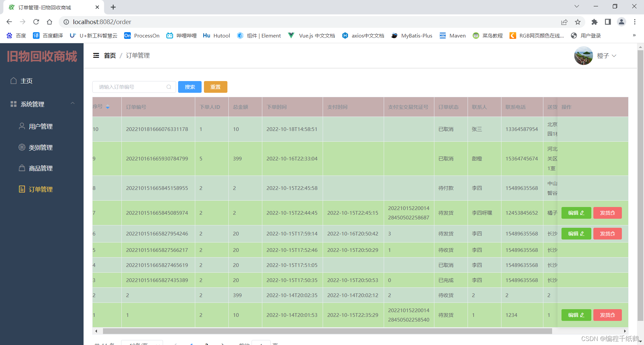Click the orange 重置 button

pyautogui.click(x=215, y=87)
